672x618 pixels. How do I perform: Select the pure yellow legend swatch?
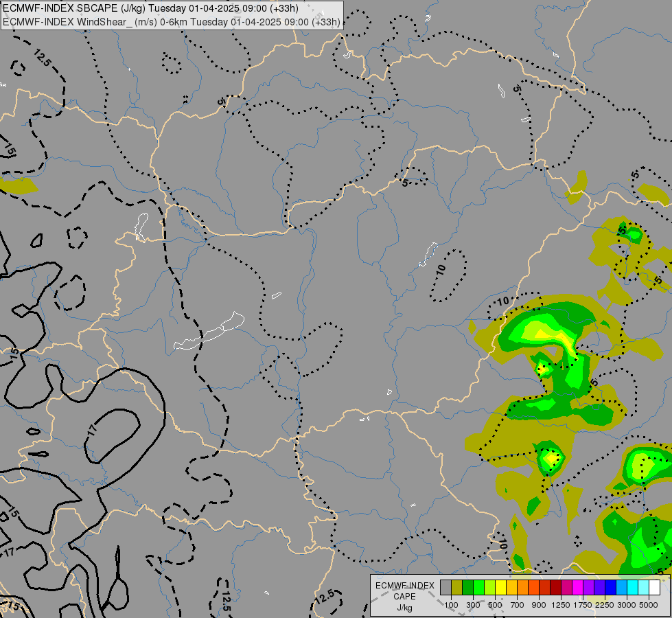500,588
